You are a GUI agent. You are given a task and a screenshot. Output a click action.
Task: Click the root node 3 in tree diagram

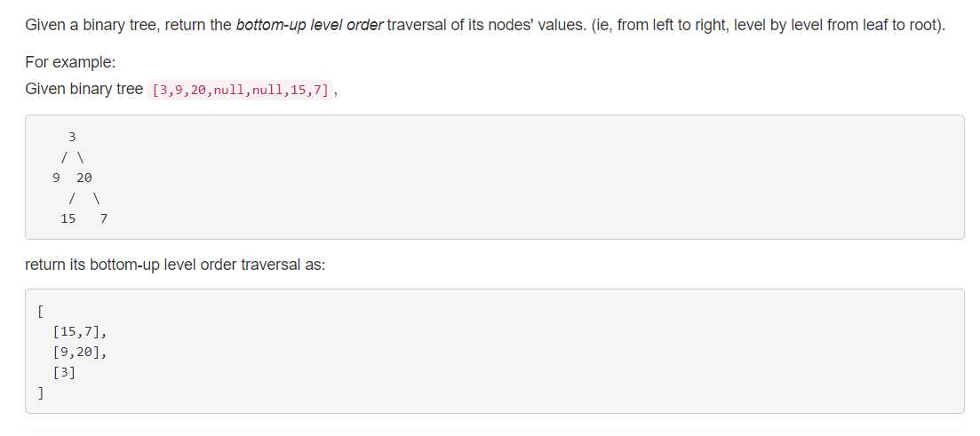(72, 137)
